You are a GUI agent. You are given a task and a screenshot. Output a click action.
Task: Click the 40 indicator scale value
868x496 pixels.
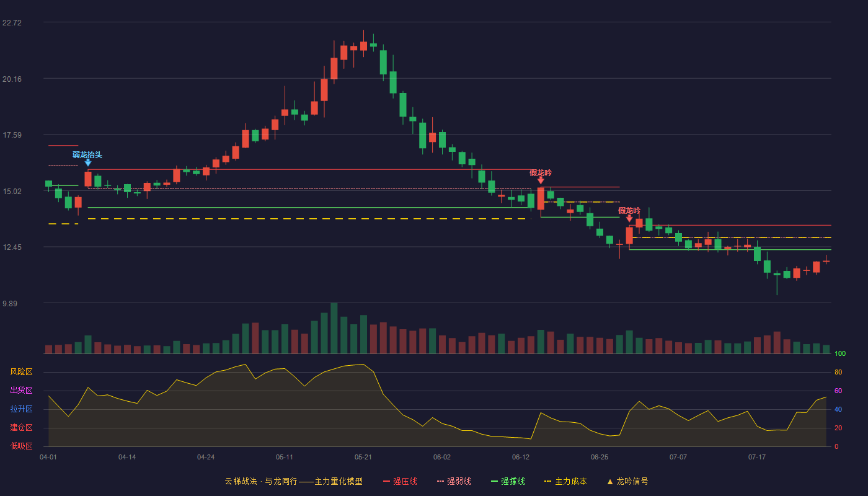click(838, 409)
